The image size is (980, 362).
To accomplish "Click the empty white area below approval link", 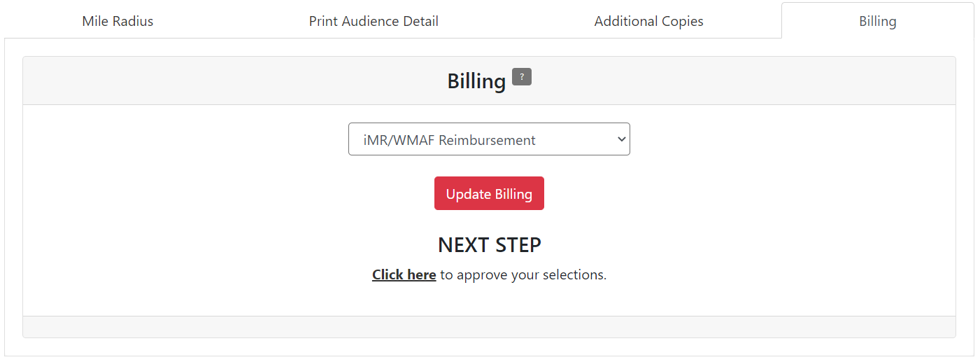I will [x=489, y=300].
